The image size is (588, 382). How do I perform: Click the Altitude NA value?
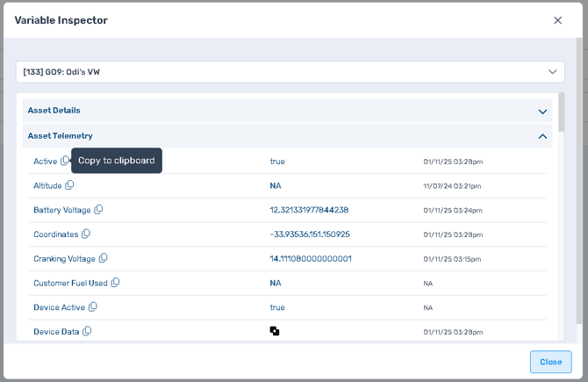[276, 185]
